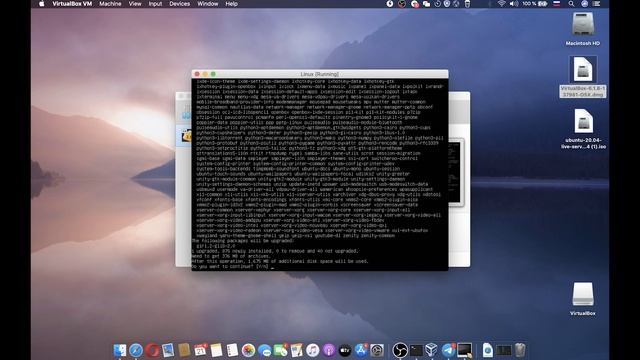The width and height of the screenshot is (640, 360).
Task: Open App Store in the dock
Action: tap(361, 350)
